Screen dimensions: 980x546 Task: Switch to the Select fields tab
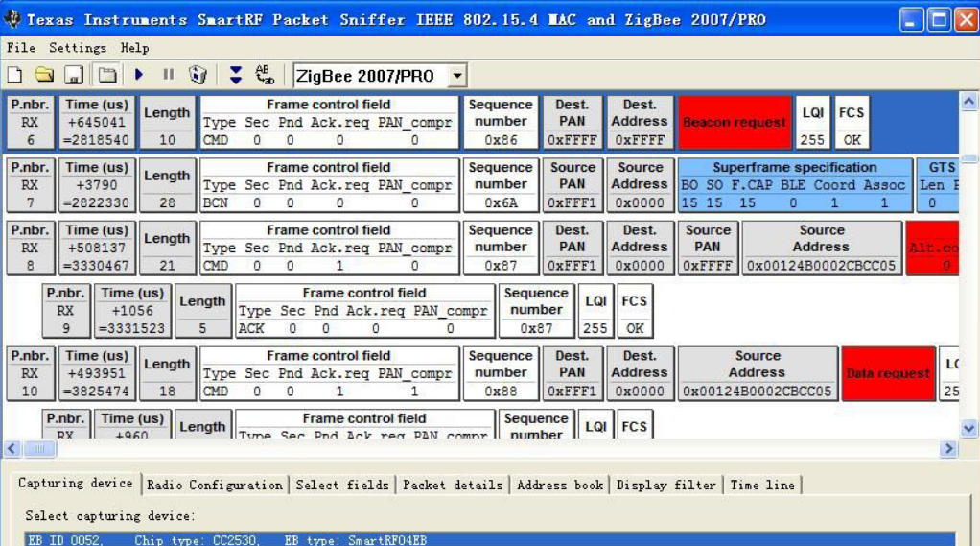point(342,486)
